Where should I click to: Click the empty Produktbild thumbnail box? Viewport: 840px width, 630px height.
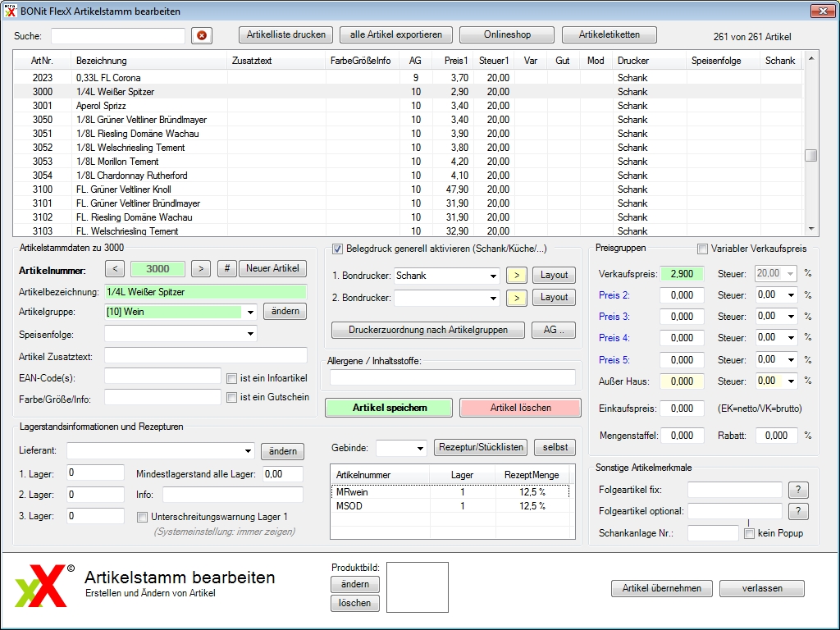click(418, 587)
